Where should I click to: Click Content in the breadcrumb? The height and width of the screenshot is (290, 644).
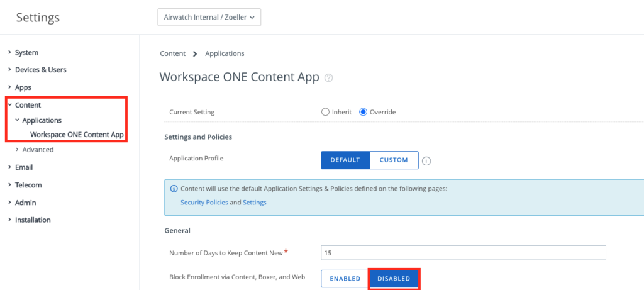coord(172,53)
